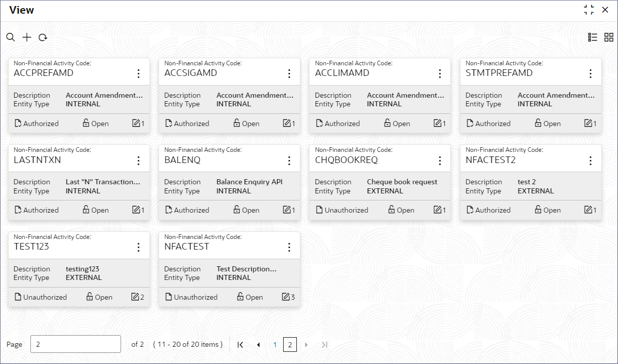The image size is (618, 364).
Task: Click Open lock icon on ACCSIGAMD card
Action: [237, 123]
